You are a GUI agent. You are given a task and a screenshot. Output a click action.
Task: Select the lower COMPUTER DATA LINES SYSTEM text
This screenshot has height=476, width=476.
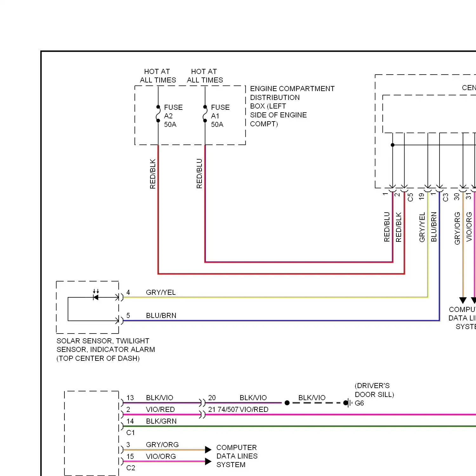[x=237, y=456]
